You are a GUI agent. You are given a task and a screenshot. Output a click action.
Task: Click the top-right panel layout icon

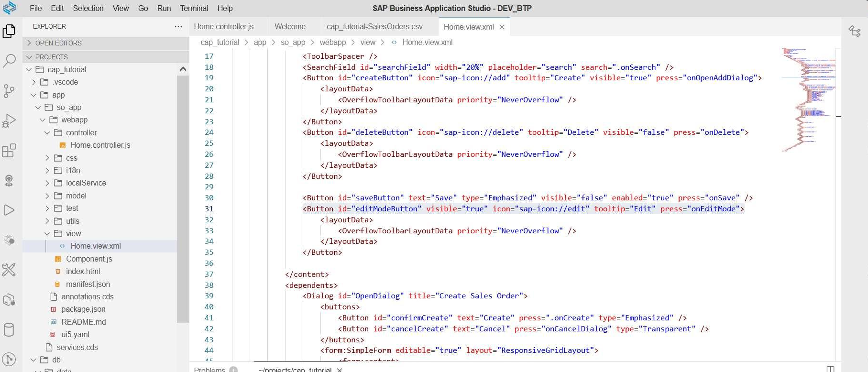click(855, 32)
